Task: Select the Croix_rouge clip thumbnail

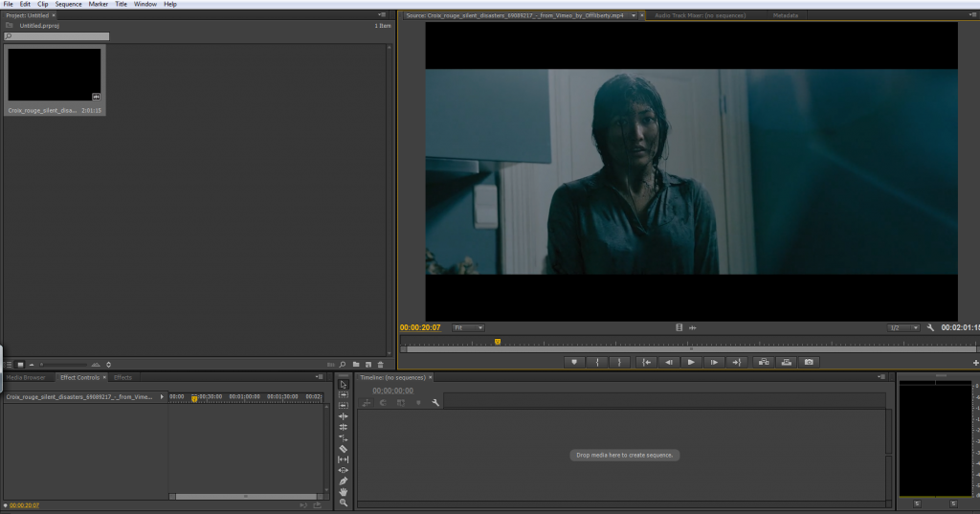Action: (x=55, y=75)
